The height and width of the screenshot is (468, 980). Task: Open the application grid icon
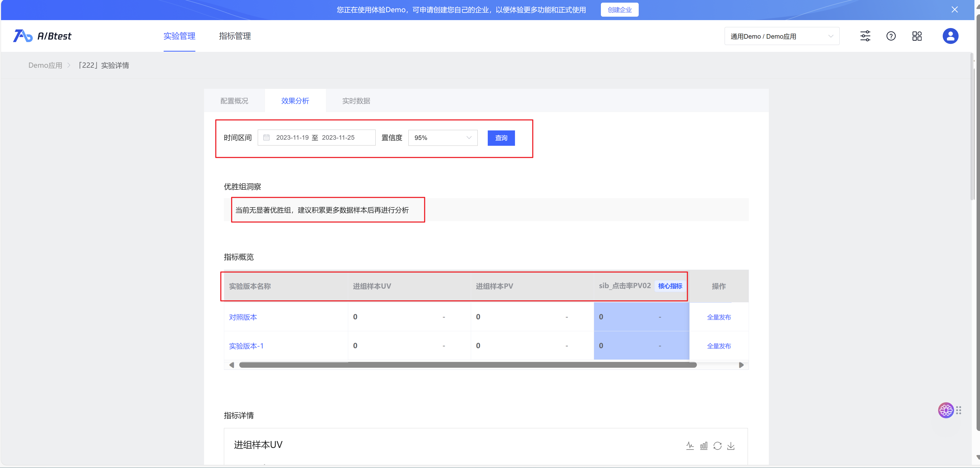(917, 36)
